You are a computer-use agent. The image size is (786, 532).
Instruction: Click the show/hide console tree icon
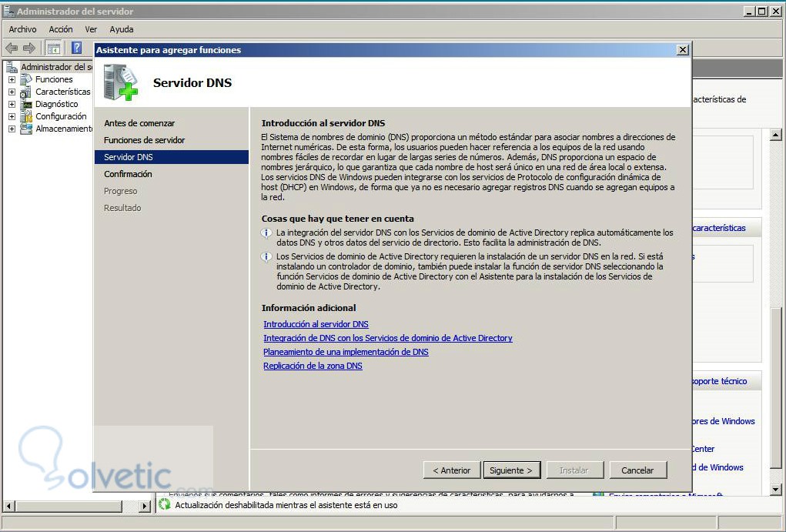pos(54,49)
